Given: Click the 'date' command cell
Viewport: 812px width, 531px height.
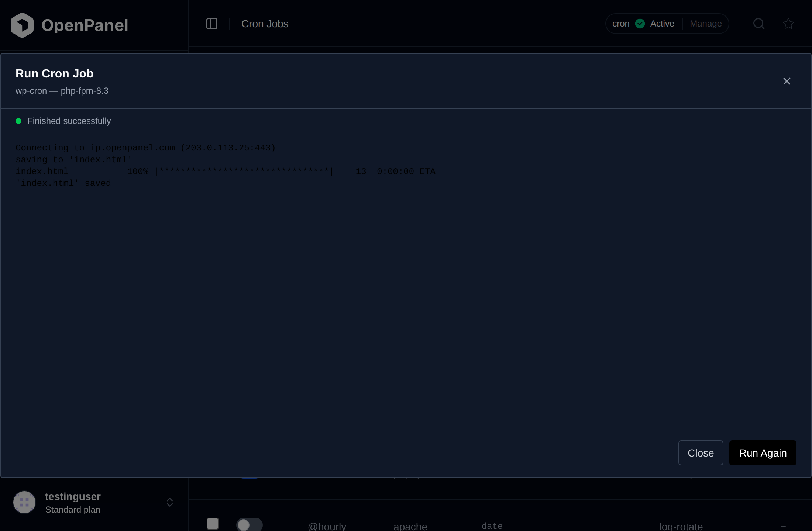Looking at the screenshot, I should (x=492, y=526).
